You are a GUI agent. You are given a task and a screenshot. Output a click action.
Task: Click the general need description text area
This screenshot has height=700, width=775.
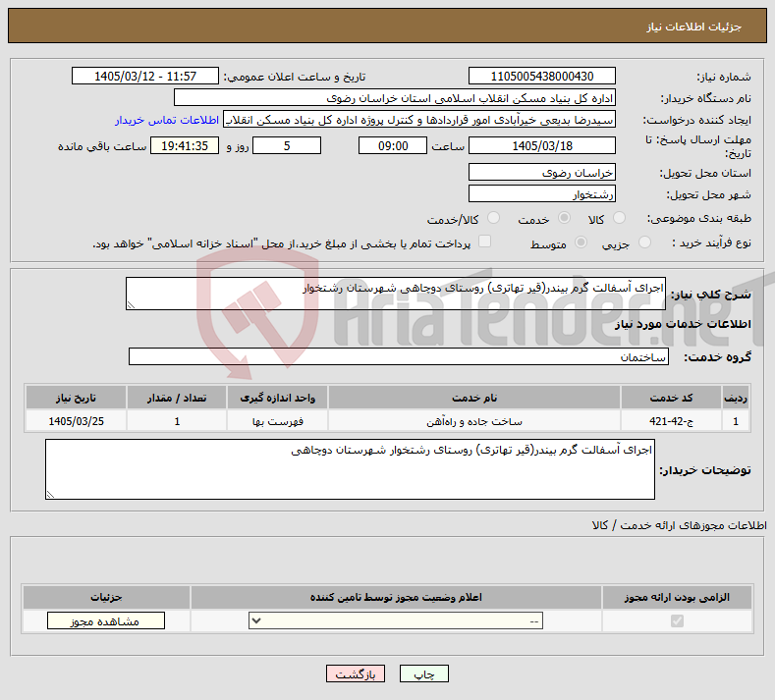tap(396, 294)
